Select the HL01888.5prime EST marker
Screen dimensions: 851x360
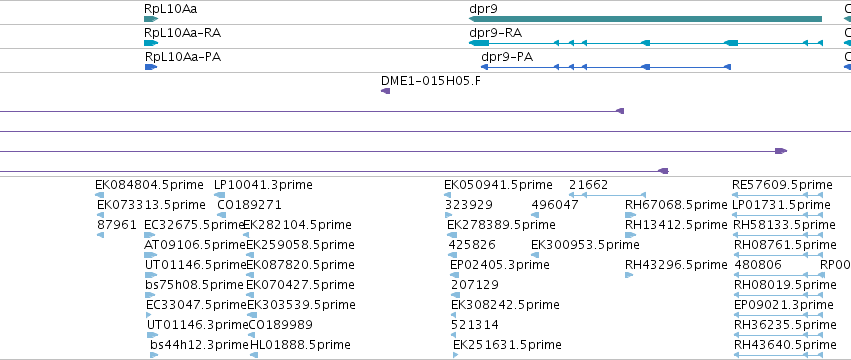(254, 355)
